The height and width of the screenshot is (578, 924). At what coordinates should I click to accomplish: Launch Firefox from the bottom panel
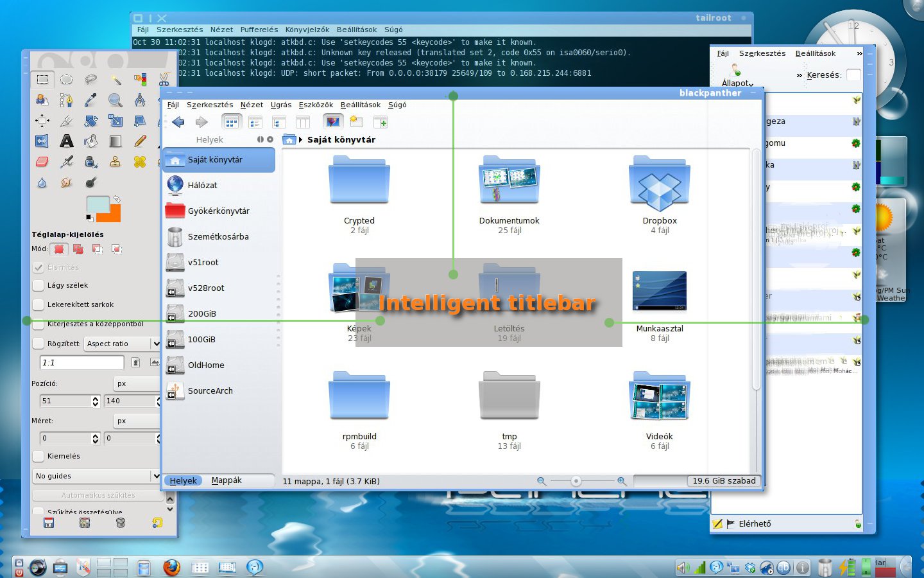171,567
